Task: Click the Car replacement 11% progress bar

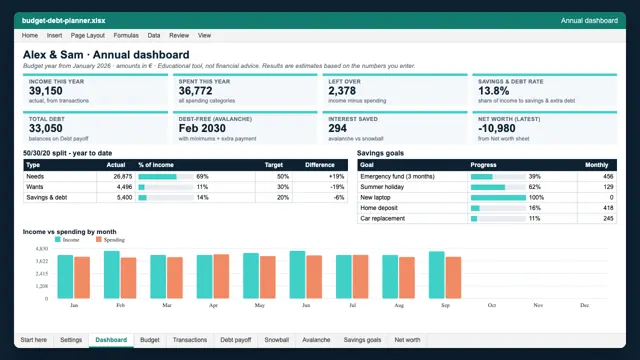Action: point(498,219)
